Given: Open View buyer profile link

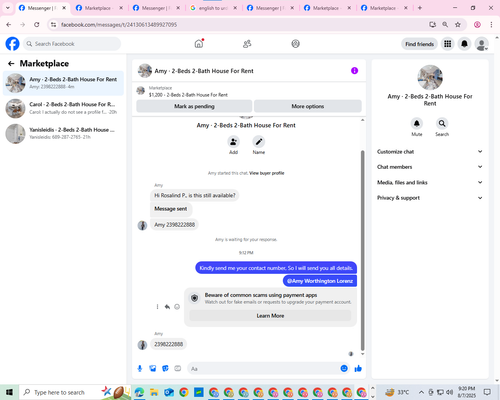Looking at the screenshot, I should 267,173.
